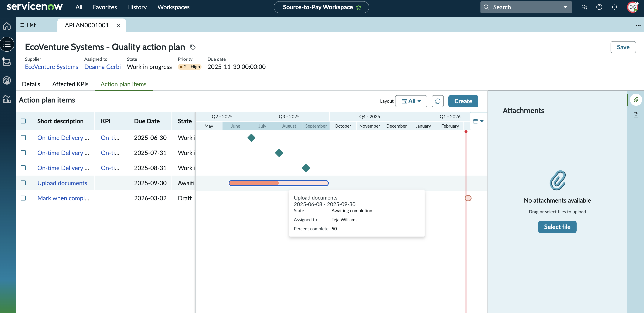Image resolution: width=644 pixels, height=313 pixels.
Task: Open the attachments paperclip panel icon
Action: (x=636, y=100)
